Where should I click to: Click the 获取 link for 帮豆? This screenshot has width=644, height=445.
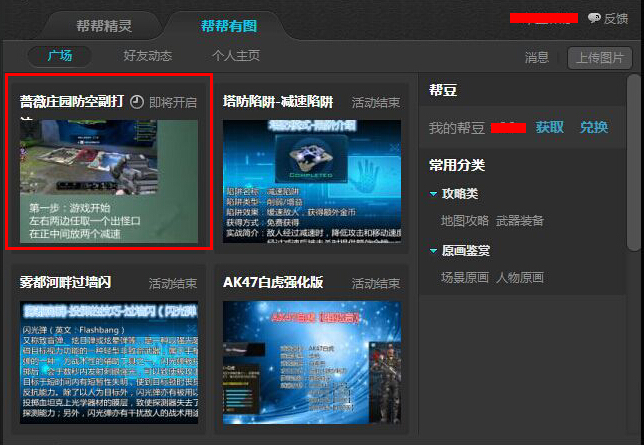click(x=550, y=127)
